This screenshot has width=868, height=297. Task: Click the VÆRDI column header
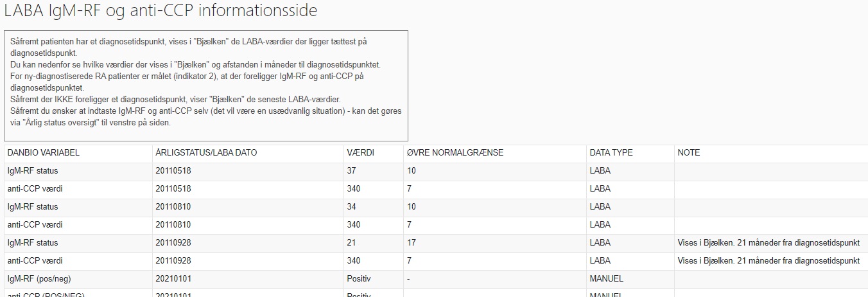click(360, 153)
